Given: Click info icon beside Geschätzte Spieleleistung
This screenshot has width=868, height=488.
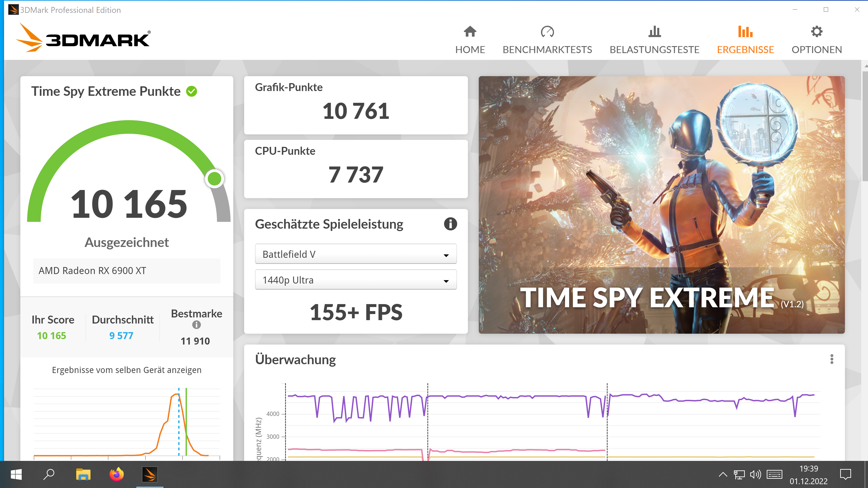Looking at the screenshot, I should (450, 224).
